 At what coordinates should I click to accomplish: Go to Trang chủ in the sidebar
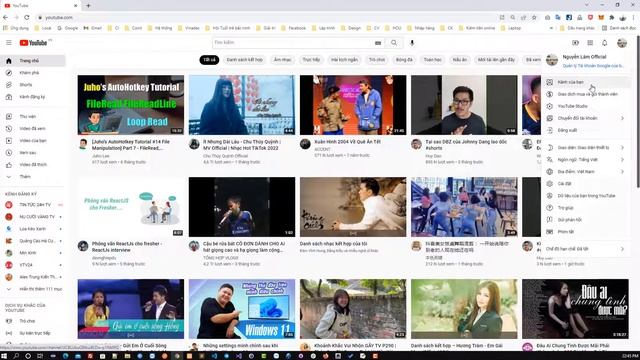(33, 60)
